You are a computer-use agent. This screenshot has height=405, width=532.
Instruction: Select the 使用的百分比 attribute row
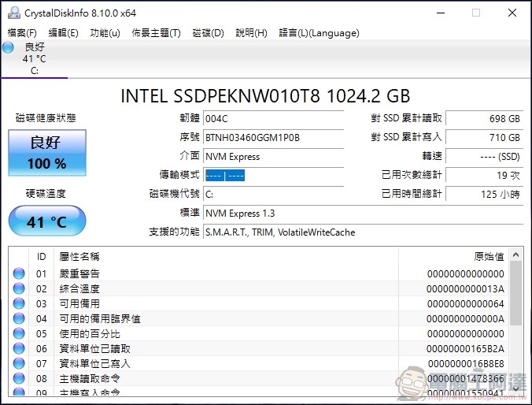[259, 333]
